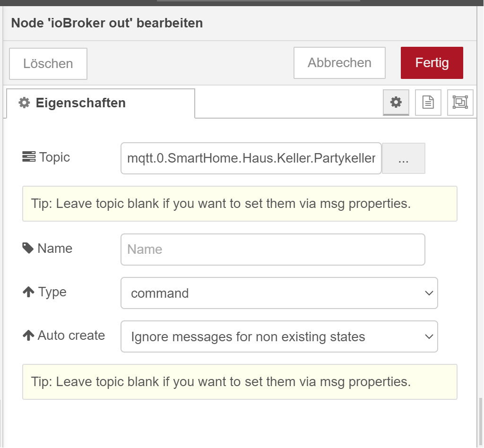Click the tip box below the Topic field

(x=240, y=204)
